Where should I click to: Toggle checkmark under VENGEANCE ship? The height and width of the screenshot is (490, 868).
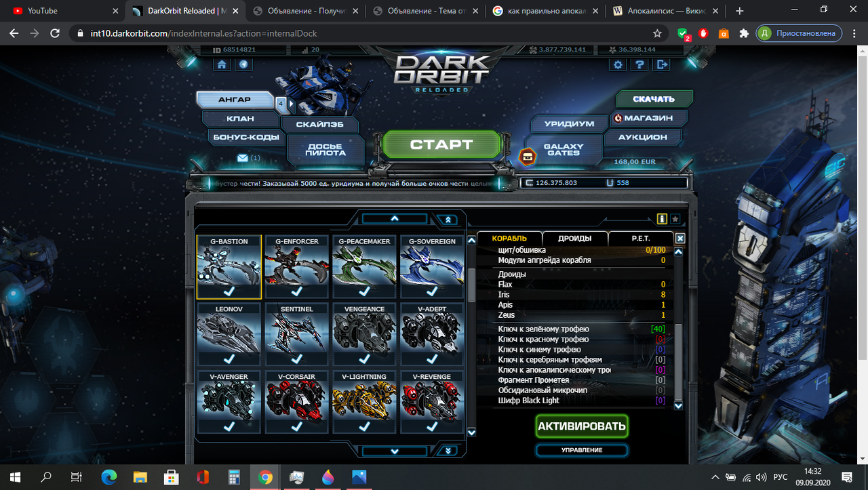[x=364, y=359]
